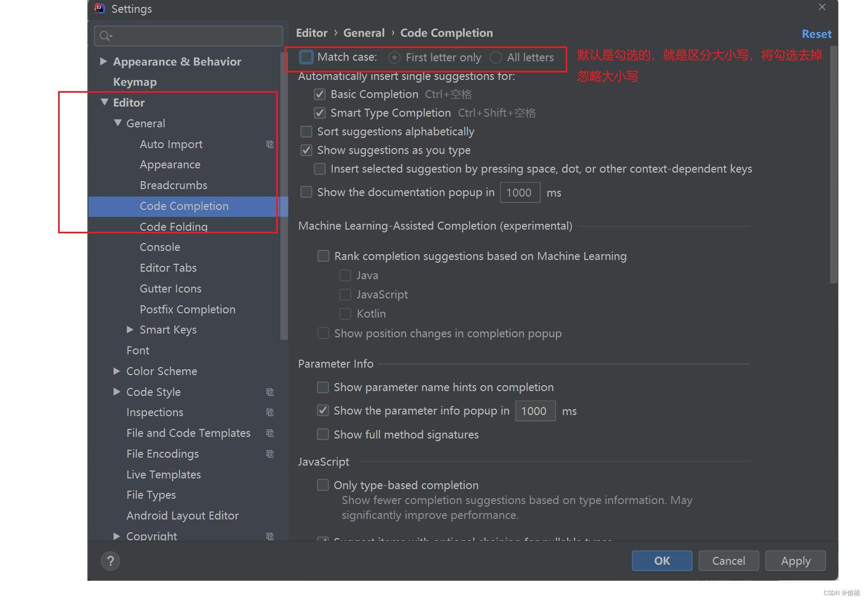The image size is (868, 601).
Task: Click the Reset link
Action: (816, 34)
